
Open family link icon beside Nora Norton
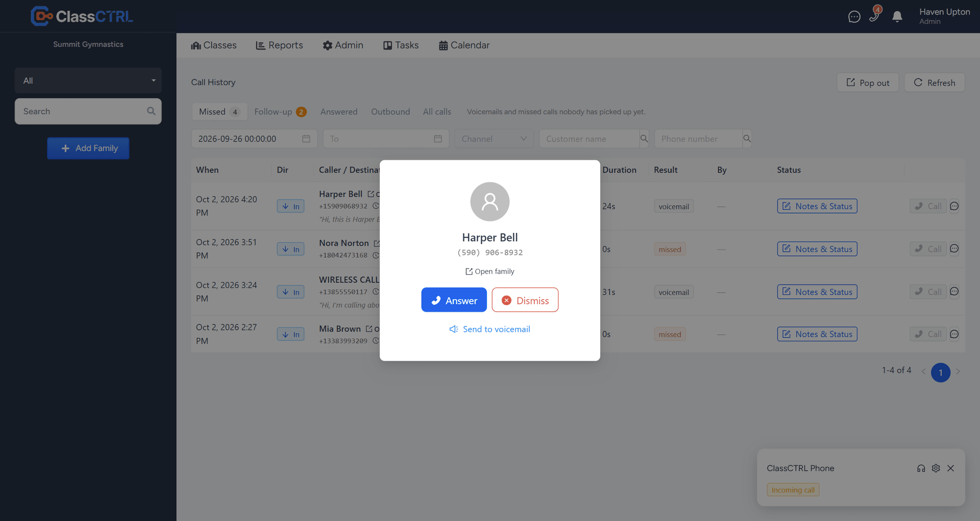[376, 243]
